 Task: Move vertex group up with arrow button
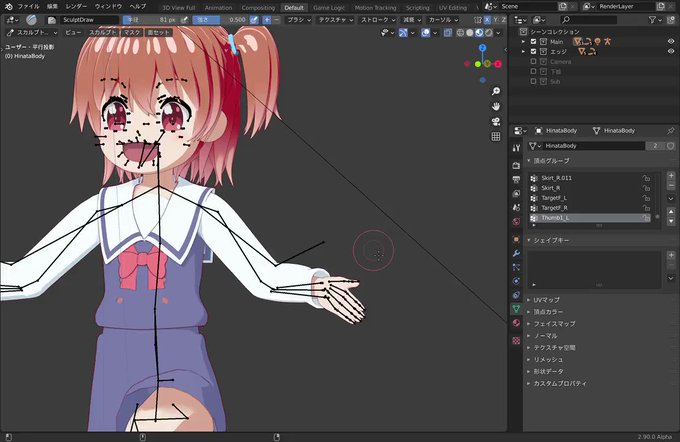click(x=671, y=212)
